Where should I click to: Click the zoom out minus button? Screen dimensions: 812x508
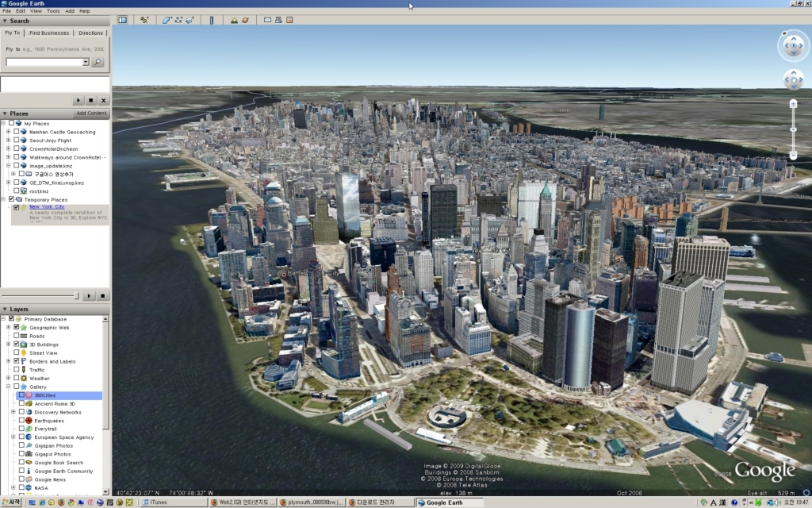pos(793,155)
